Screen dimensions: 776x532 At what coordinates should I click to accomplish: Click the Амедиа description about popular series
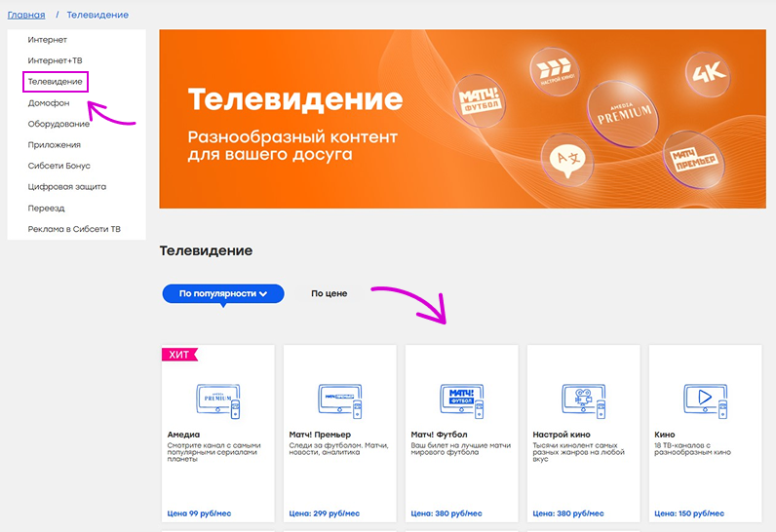[213, 452]
